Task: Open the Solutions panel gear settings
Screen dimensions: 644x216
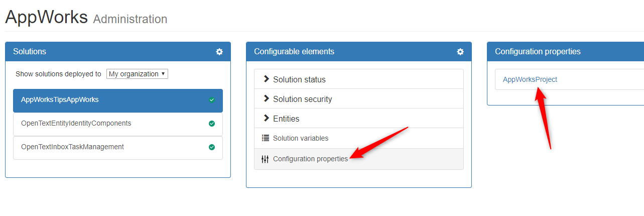Action: tap(219, 52)
